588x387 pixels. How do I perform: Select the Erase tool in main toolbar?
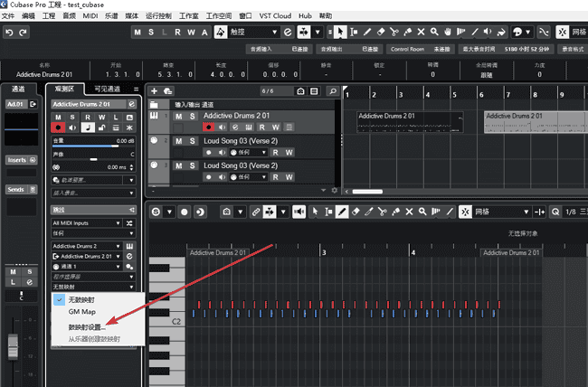click(381, 33)
